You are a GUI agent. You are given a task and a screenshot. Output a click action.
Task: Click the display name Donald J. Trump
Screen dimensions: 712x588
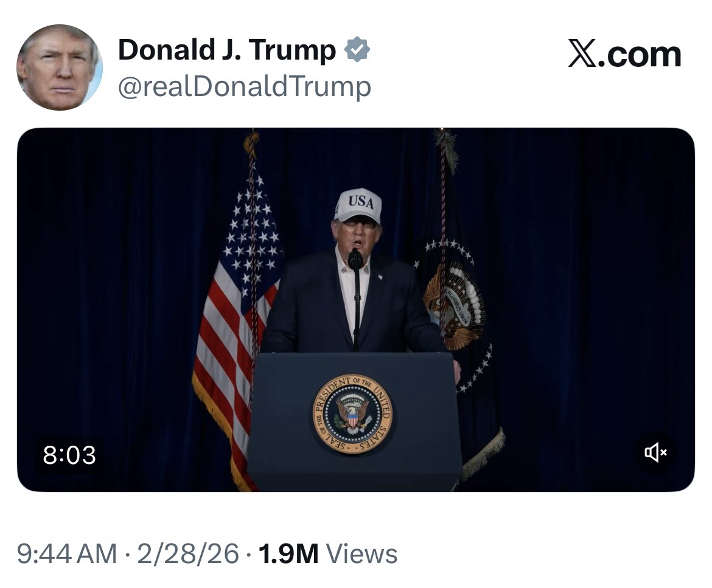point(226,50)
